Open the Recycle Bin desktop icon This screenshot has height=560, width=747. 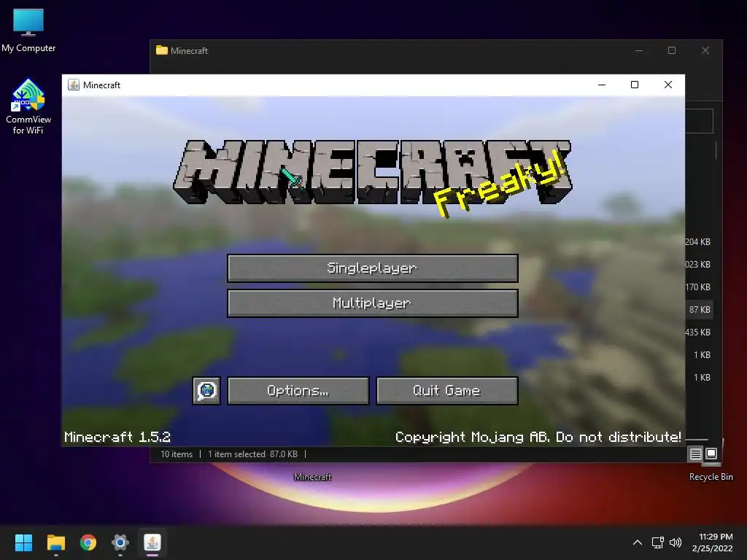click(x=711, y=477)
